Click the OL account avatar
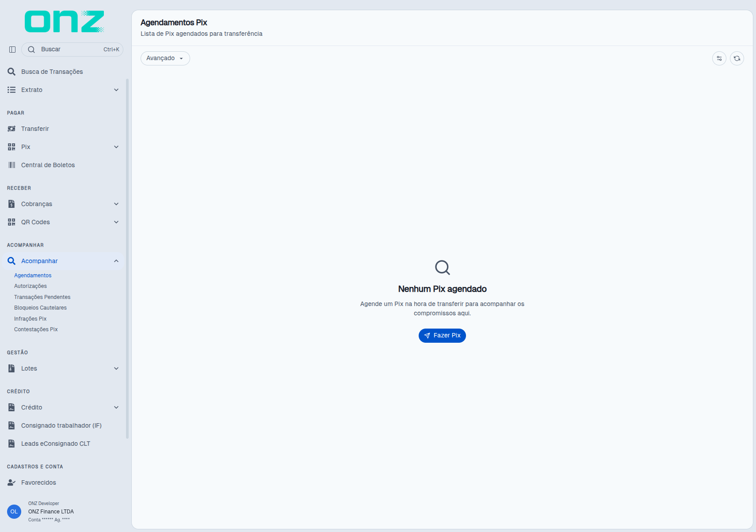Viewport: 756px width, 532px height. [14, 512]
